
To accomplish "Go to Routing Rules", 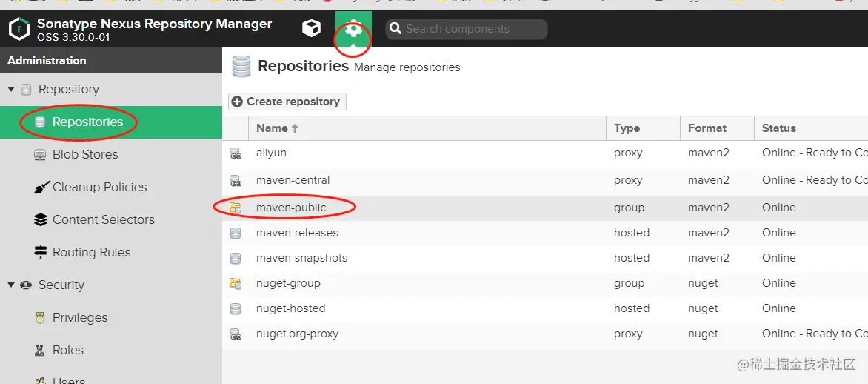I will point(91,252).
